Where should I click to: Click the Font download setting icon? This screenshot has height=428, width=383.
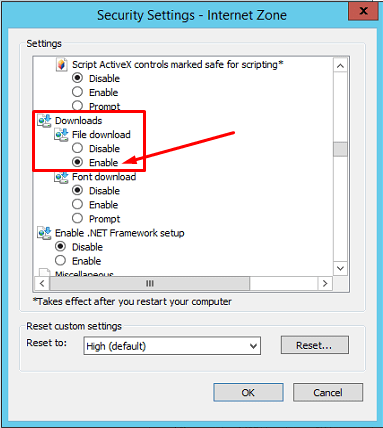click(62, 177)
